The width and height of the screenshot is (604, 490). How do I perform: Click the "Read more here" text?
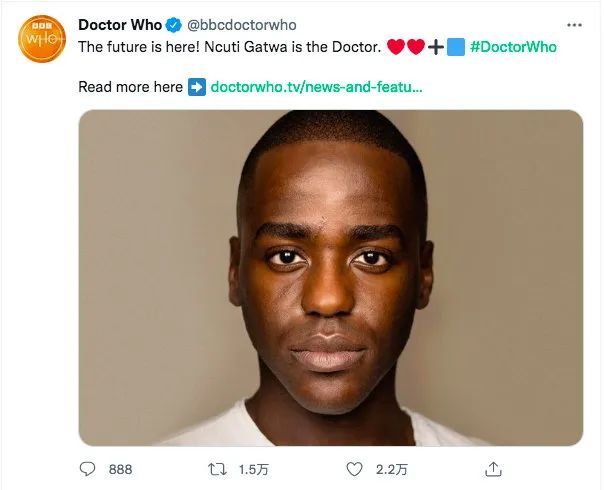(x=130, y=87)
